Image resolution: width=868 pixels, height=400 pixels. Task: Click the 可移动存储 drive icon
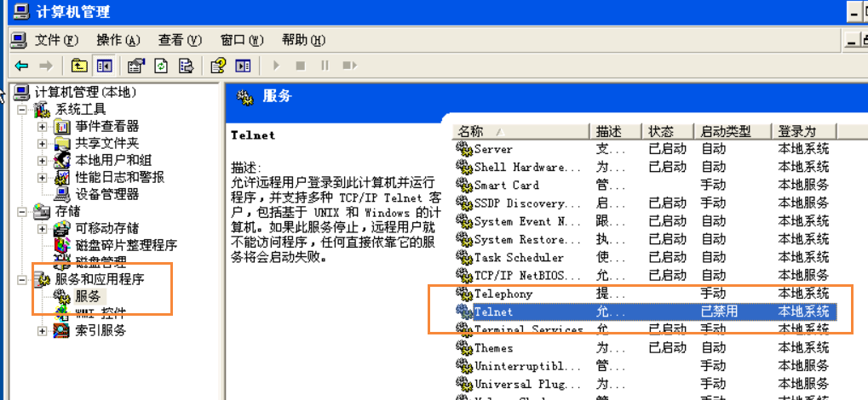coord(62,228)
